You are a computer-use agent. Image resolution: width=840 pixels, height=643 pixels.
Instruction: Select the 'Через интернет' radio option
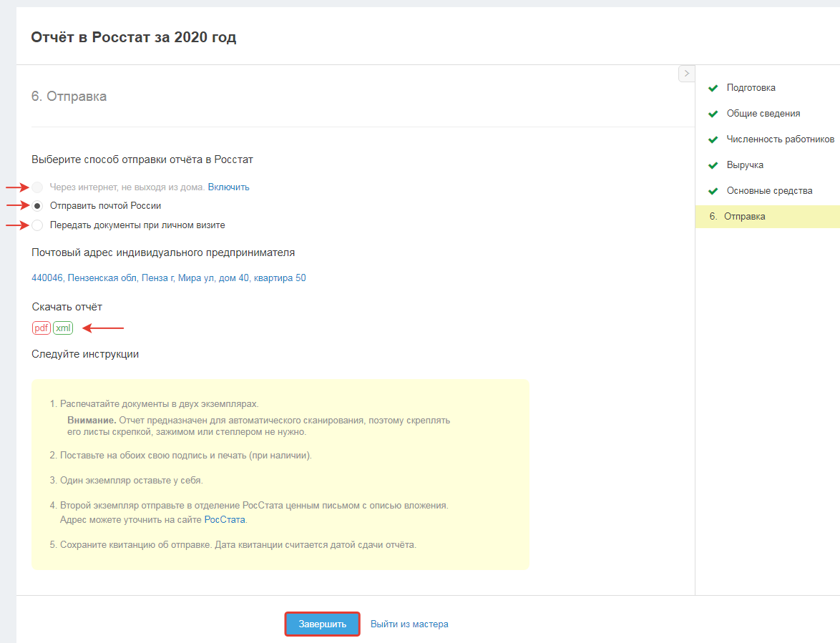[37, 187]
